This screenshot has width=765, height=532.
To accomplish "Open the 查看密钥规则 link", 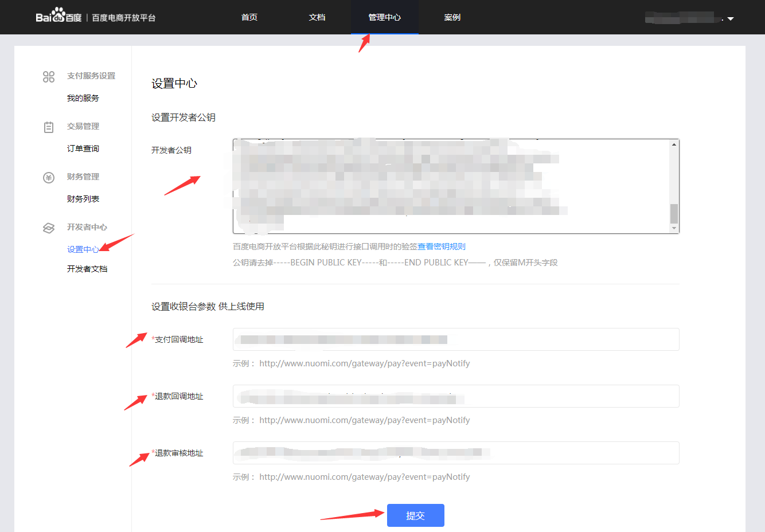I will click(442, 247).
